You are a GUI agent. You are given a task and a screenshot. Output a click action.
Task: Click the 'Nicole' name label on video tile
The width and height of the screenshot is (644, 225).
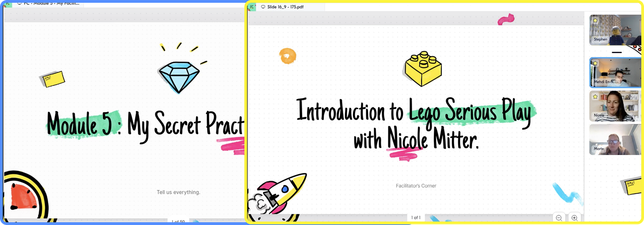[x=599, y=115]
